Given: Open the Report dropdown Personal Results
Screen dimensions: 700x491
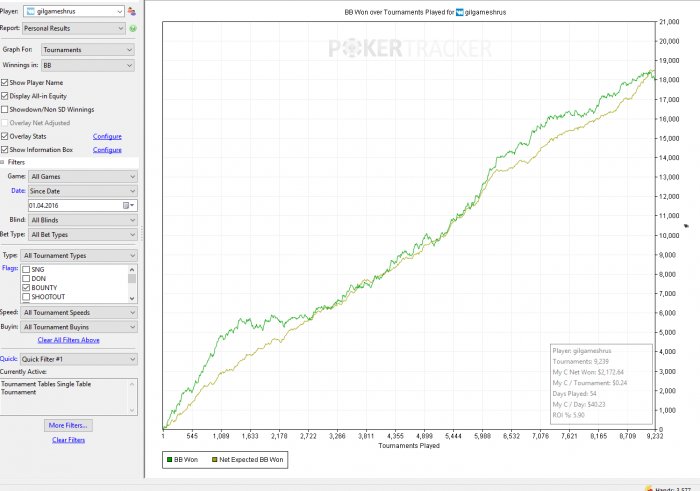Looking at the screenshot, I should (74, 28).
